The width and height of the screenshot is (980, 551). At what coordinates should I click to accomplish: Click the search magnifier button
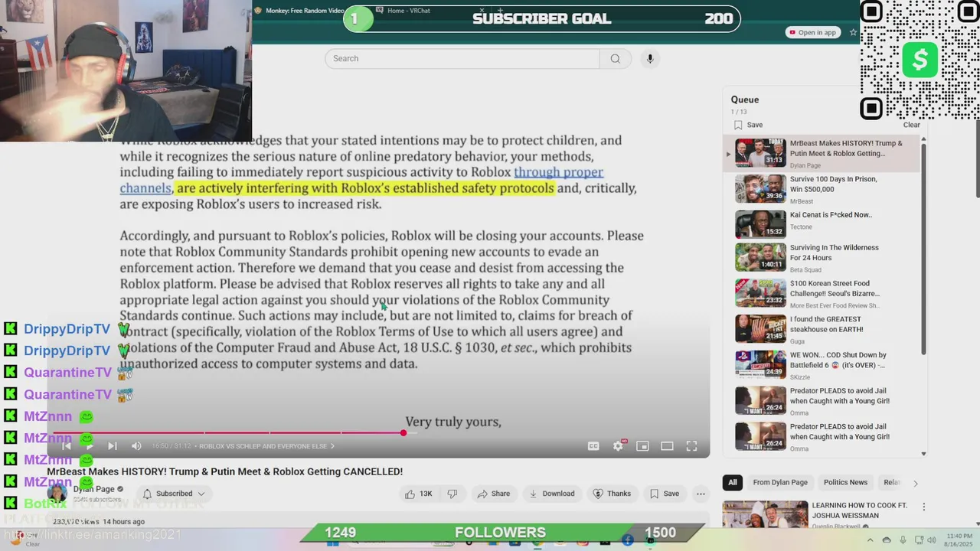pos(615,59)
